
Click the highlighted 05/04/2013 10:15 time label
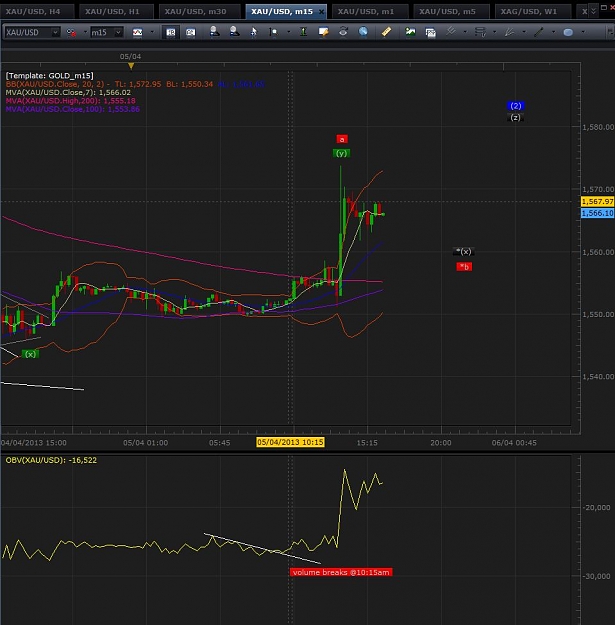tap(290, 442)
